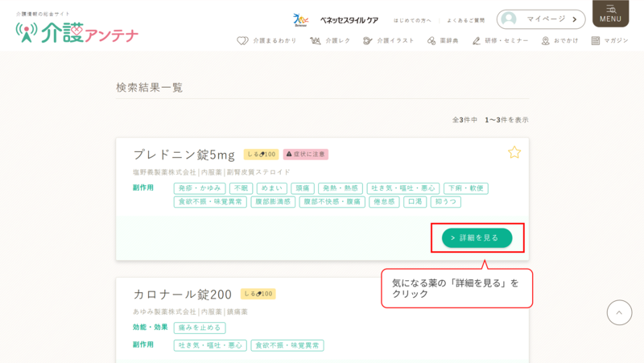Favorite プレドニン錠5mg with the star

tap(514, 153)
